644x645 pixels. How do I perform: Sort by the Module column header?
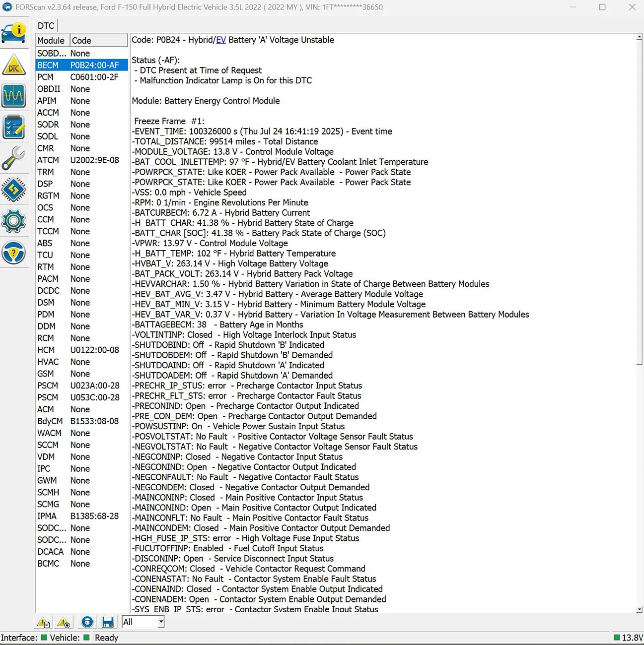[52, 41]
